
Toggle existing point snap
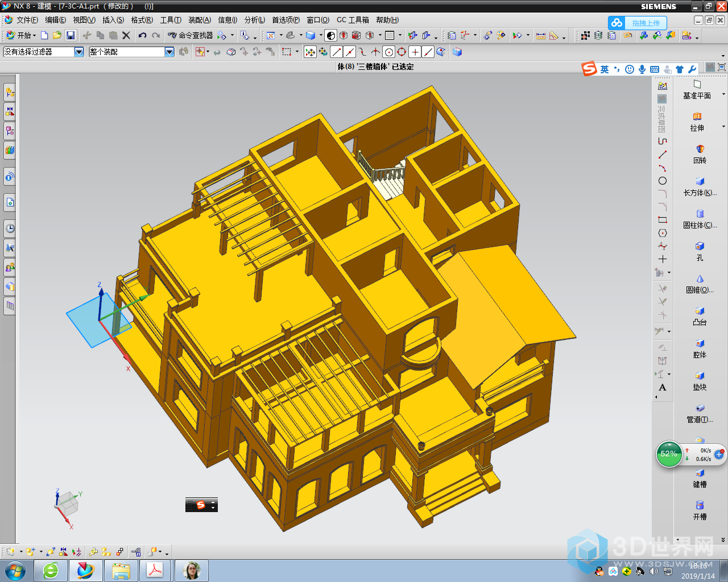pyautogui.click(x=415, y=52)
